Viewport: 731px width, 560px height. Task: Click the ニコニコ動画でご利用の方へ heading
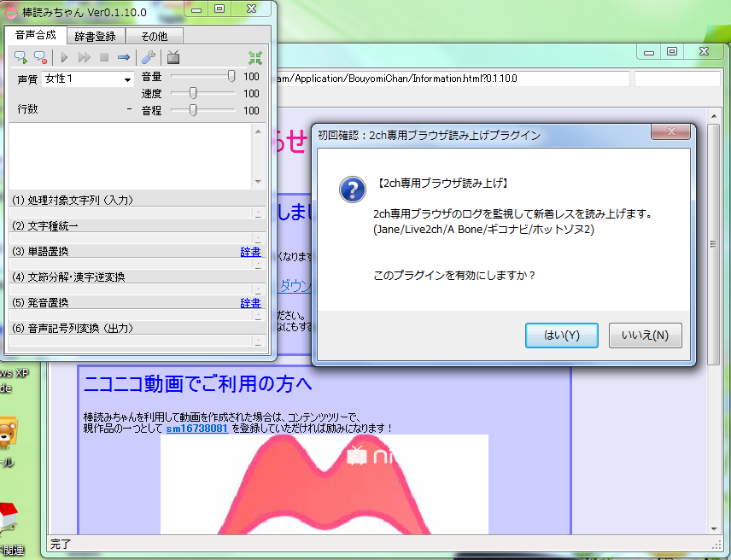pyautogui.click(x=197, y=384)
